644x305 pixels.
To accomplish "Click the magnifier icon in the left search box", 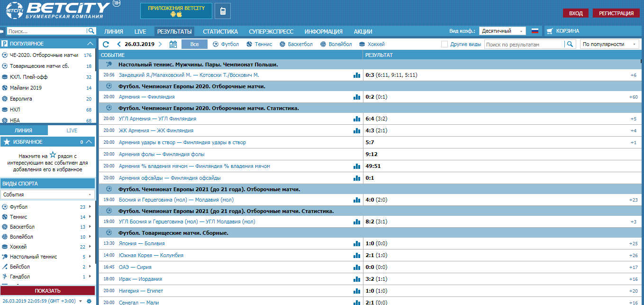I will [91, 31].
